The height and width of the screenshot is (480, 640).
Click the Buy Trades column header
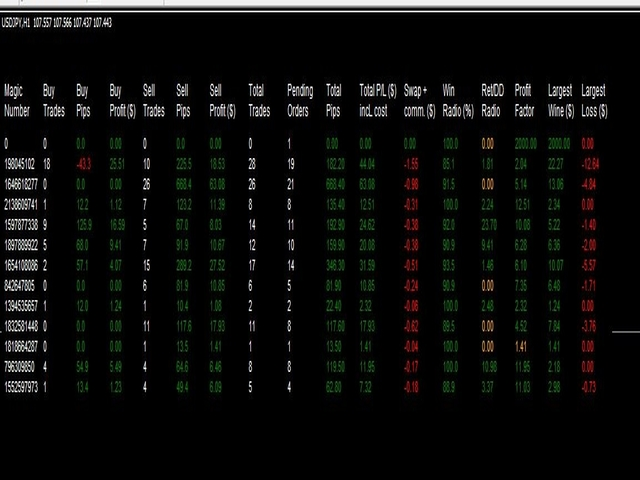click(54, 100)
